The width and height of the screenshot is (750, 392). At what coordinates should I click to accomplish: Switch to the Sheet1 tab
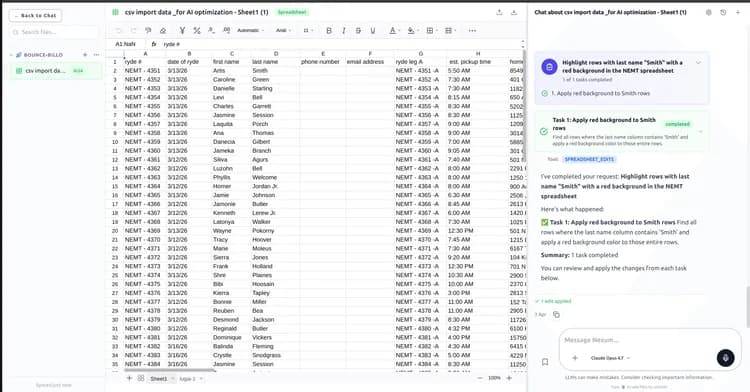159,379
